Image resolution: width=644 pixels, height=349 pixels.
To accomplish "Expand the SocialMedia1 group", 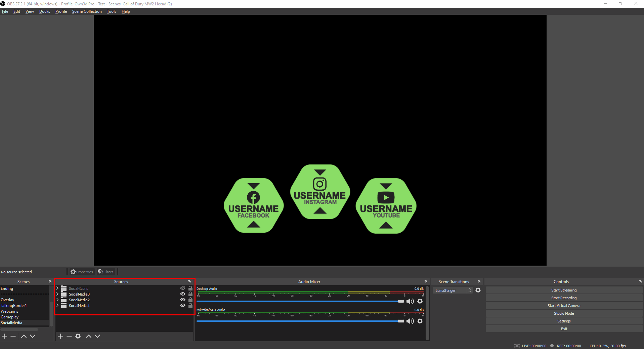I will click(x=57, y=306).
